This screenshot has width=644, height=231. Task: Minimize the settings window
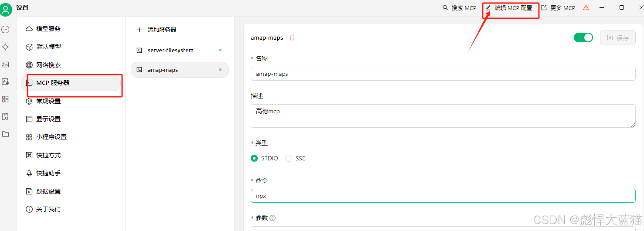click(x=602, y=7)
